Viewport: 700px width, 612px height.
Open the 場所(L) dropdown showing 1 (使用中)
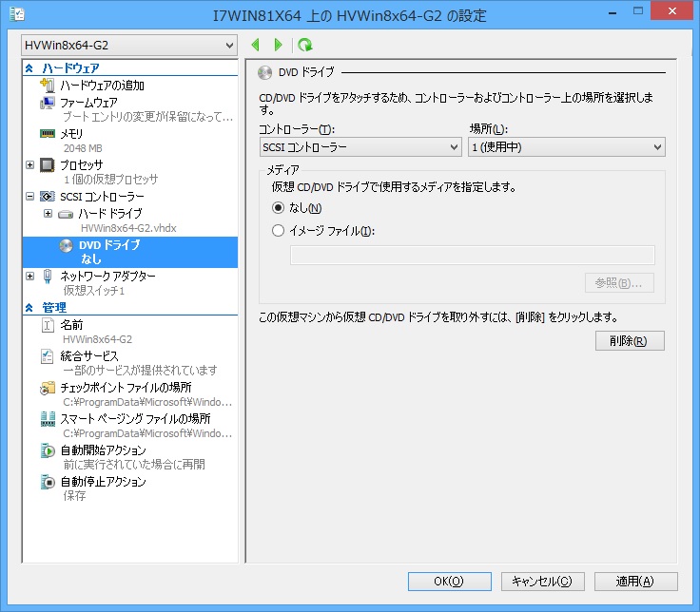[x=567, y=147]
